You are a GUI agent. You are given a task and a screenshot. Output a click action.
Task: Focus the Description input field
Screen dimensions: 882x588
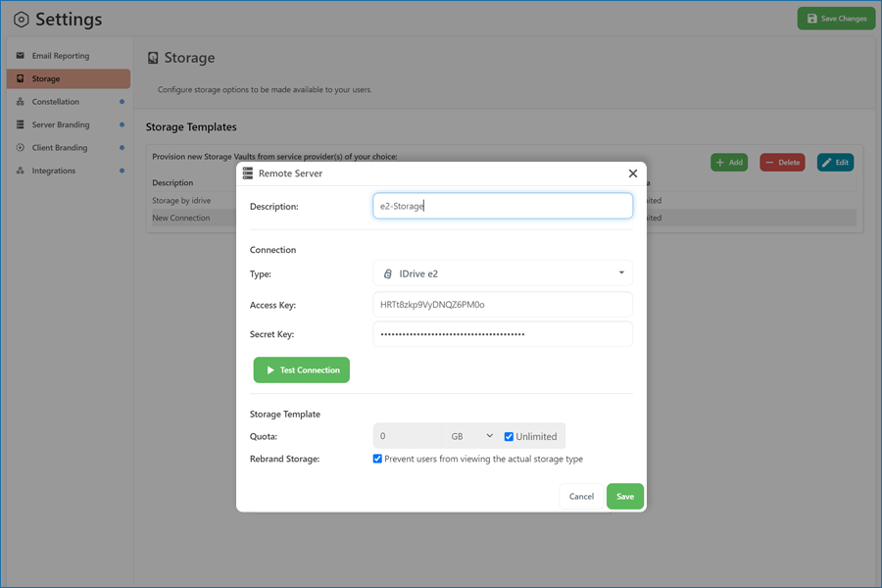point(503,206)
